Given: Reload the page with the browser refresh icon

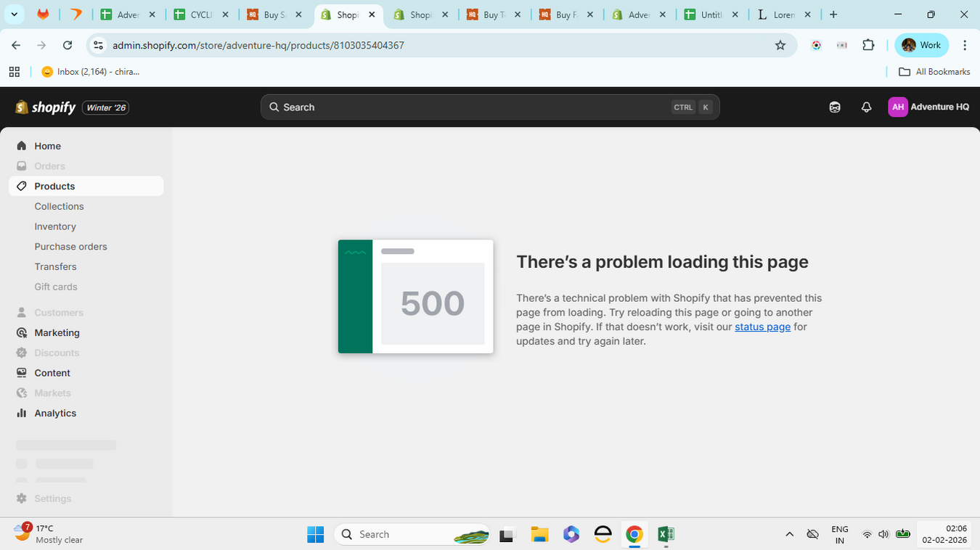Looking at the screenshot, I should coord(68,45).
